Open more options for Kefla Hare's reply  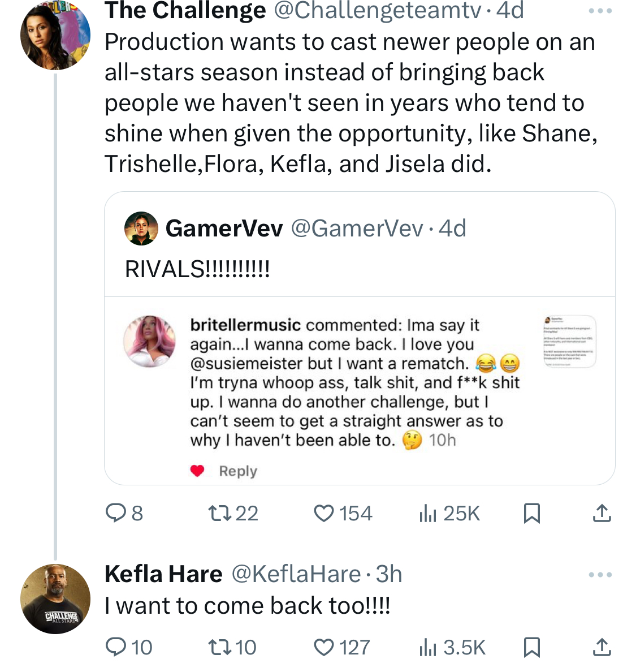600,574
